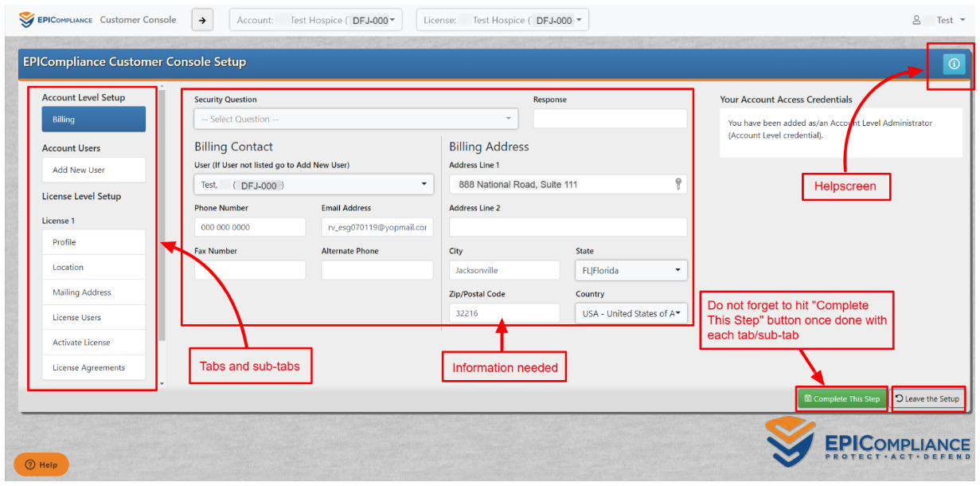Open the billing contact User dropdown
980x486 pixels.
pyautogui.click(x=314, y=185)
